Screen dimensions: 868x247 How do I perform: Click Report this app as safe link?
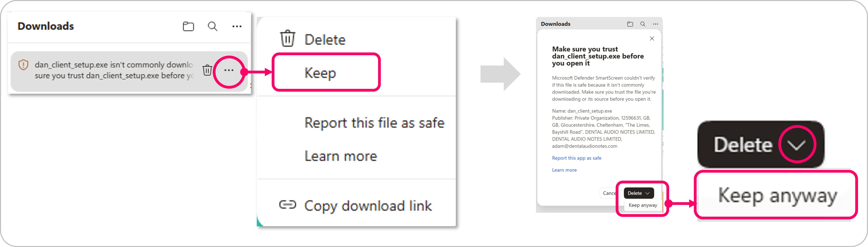[x=576, y=158]
